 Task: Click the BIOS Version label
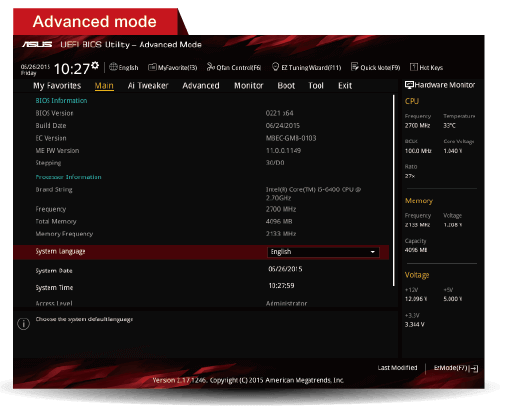54,113
